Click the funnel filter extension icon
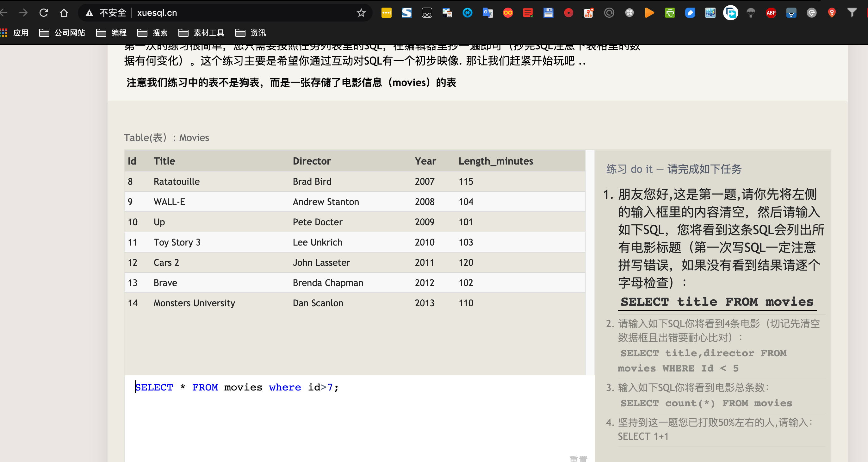868x462 pixels. 852,13
